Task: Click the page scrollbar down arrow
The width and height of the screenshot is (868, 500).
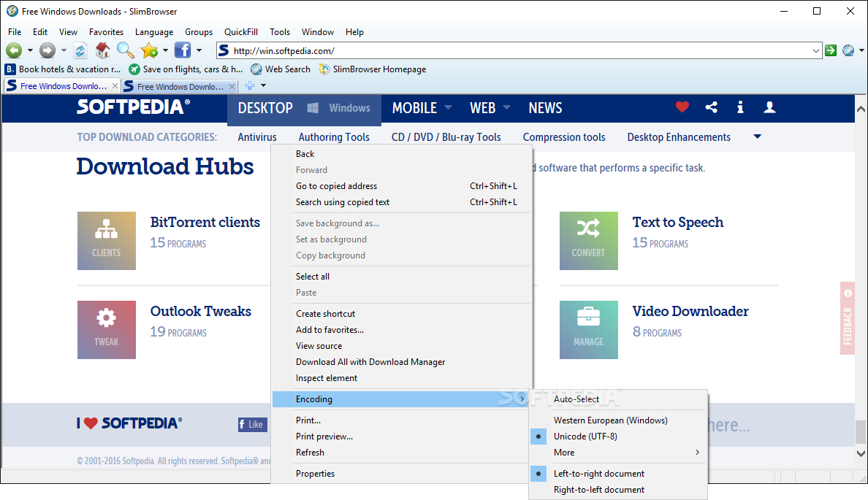Action: pos(861,453)
